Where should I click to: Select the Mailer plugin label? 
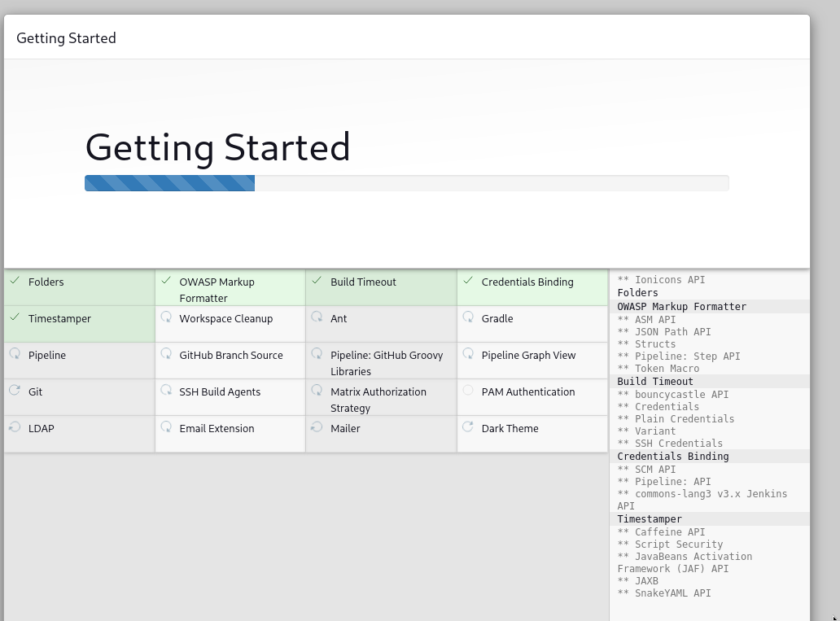pos(345,428)
